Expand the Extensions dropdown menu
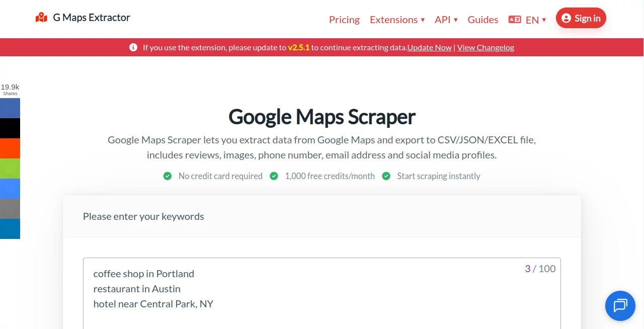Screen dimensions: 644x329 (x=397, y=20)
